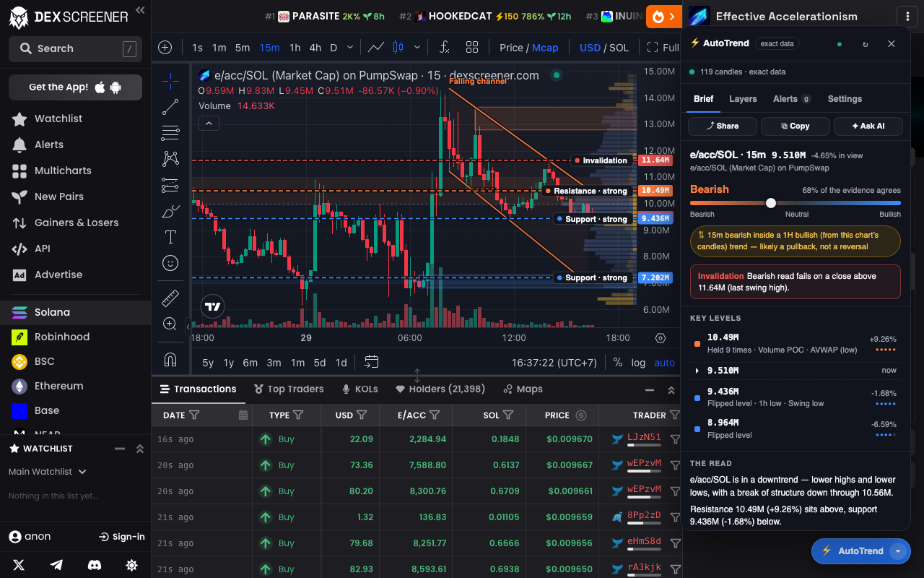Screen dimensions: 924x578
Task: Expand the 9.510M key level row
Action: (796, 371)
